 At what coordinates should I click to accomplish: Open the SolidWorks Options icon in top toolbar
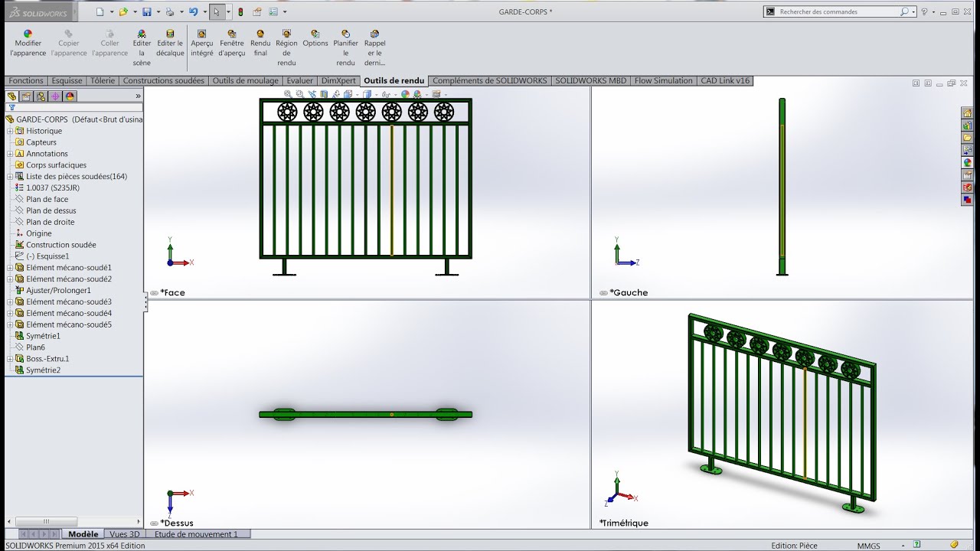pyautogui.click(x=273, y=11)
